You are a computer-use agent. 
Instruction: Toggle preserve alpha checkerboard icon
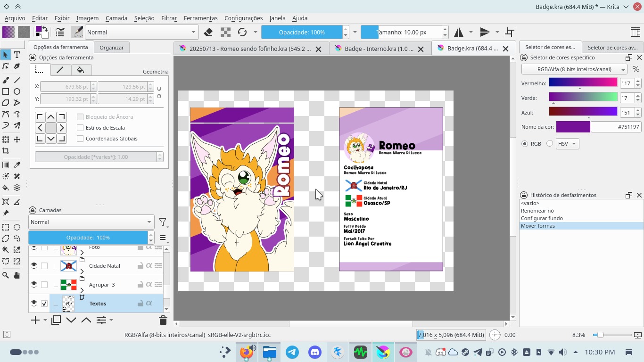(x=225, y=32)
